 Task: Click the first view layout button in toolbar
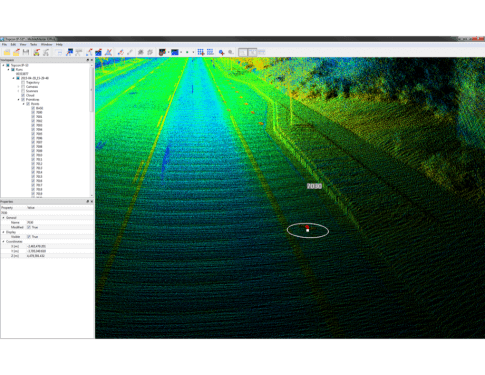pos(243,52)
